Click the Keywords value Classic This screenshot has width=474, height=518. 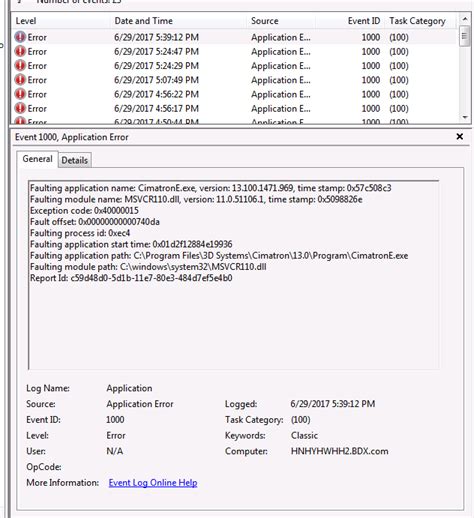point(304,436)
